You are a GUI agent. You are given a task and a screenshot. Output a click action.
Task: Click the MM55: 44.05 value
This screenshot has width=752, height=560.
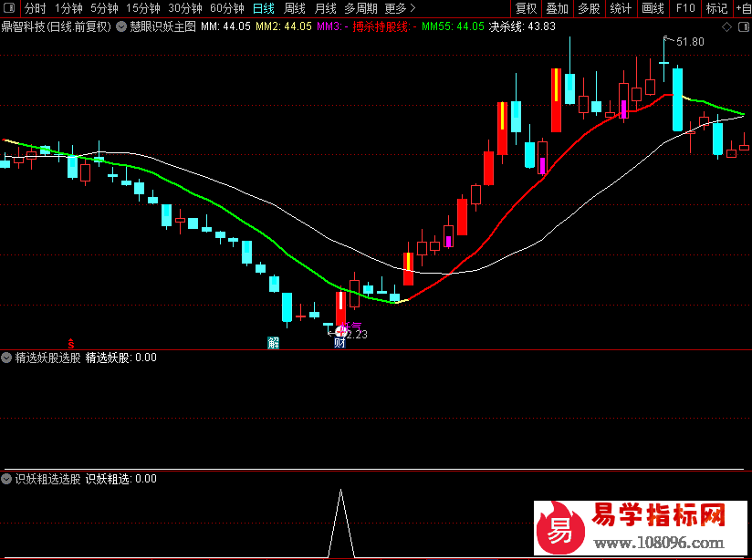[x=454, y=26]
